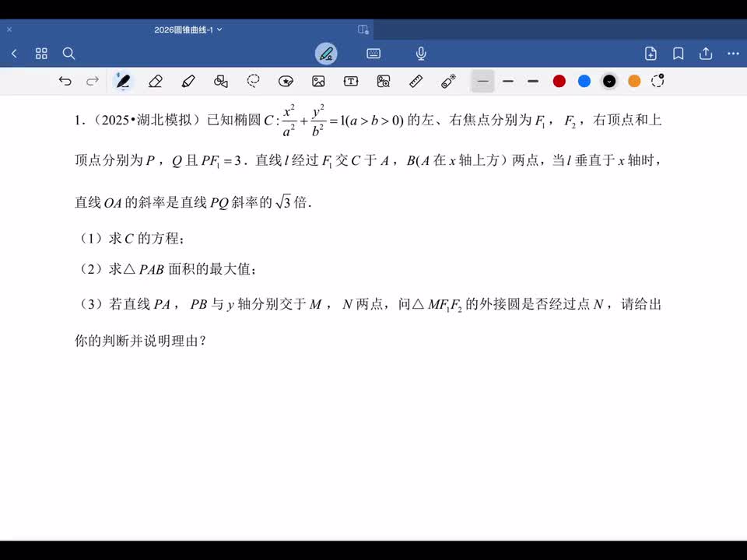The image size is (747, 560).
Task: Close the 2026圆锥曲线-1 document tab
Action: tap(9, 30)
